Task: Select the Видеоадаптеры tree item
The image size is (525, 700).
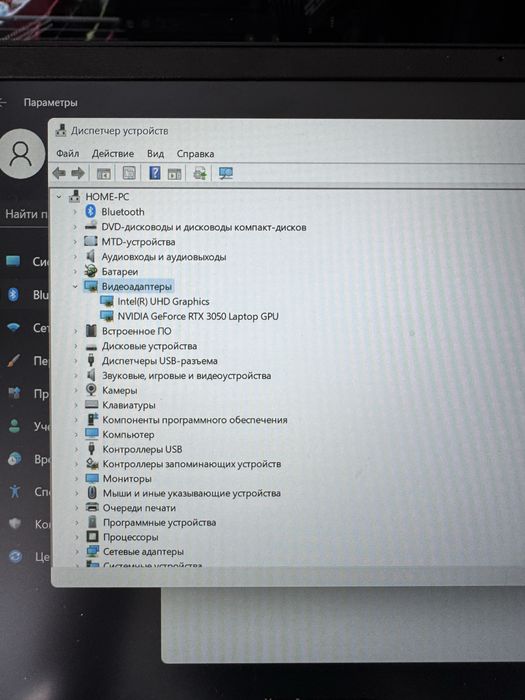Action: point(137,286)
